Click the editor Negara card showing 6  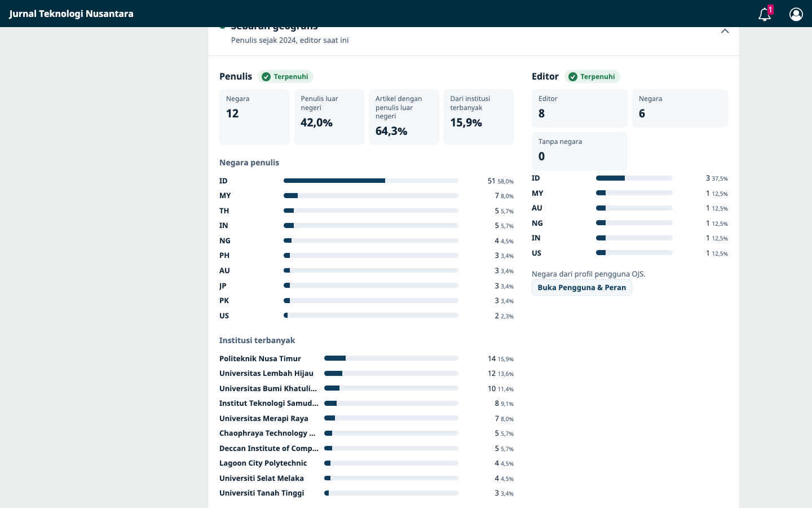[x=680, y=108]
